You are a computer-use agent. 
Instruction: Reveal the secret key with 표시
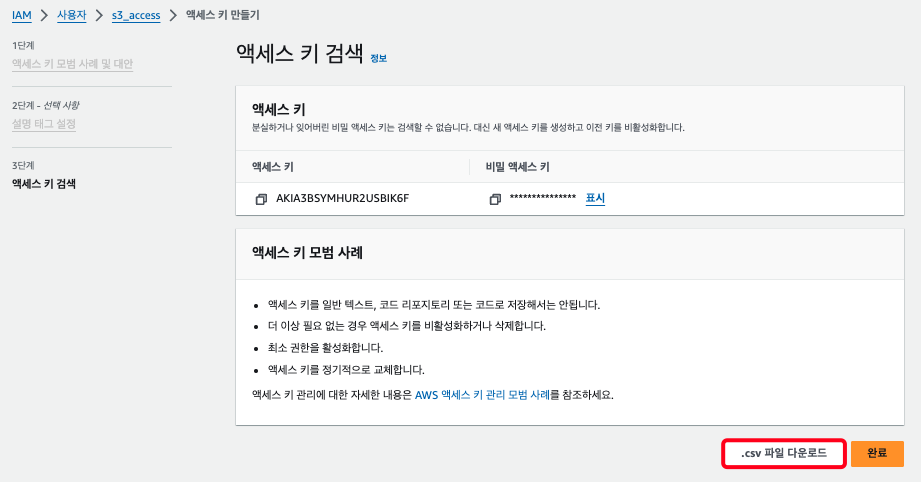click(595, 198)
